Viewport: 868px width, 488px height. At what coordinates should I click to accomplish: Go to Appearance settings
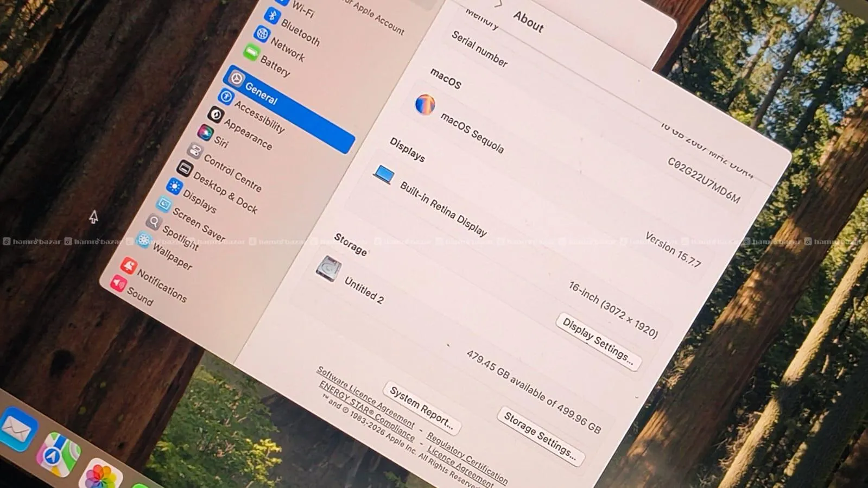click(x=248, y=134)
